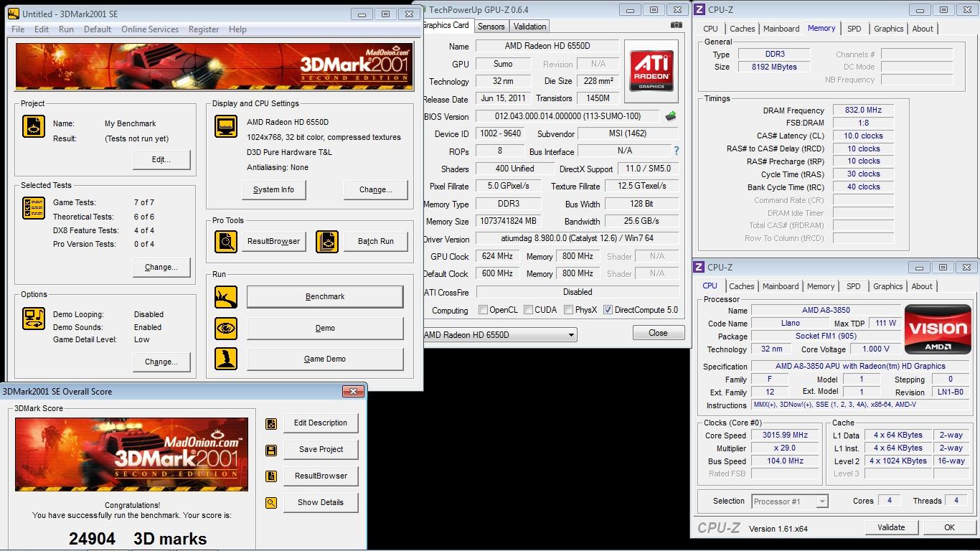Click the Demo eye icon
Screen dimensions: 980x551
(226, 328)
